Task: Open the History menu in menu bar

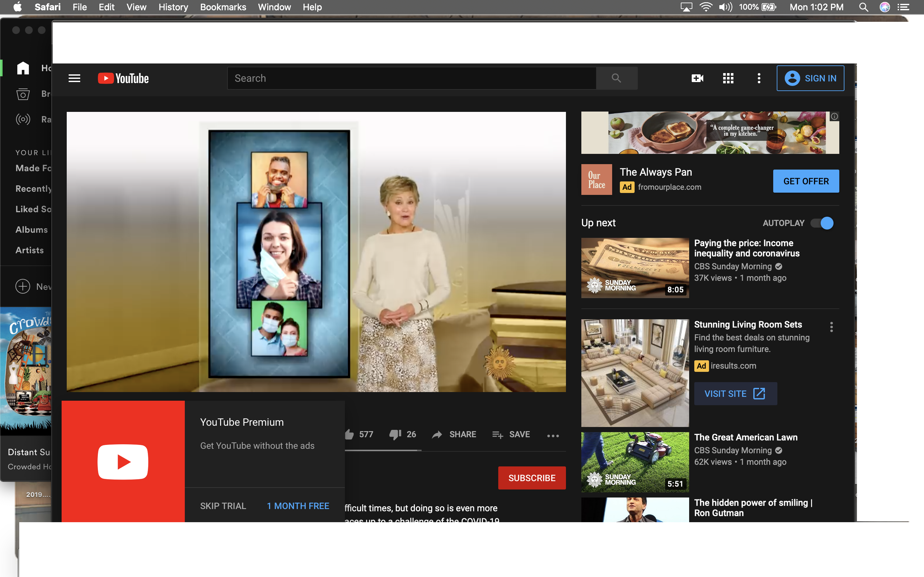Action: coord(173,7)
